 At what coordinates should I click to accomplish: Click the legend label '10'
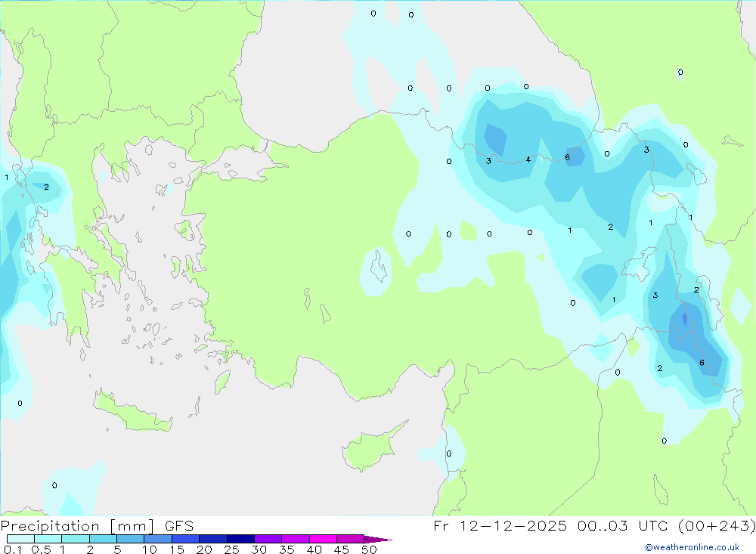(x=150, y=549)
